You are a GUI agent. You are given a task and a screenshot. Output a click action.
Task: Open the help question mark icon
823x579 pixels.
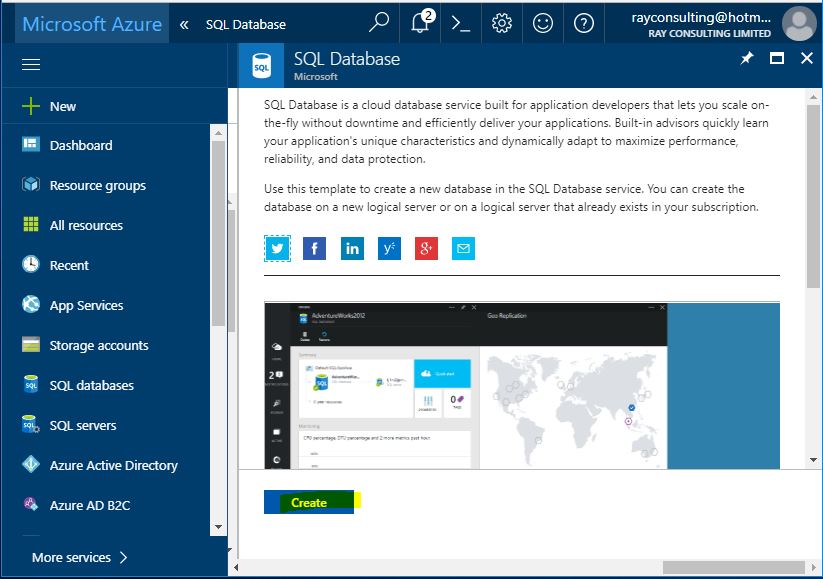[x=584, y=23]
